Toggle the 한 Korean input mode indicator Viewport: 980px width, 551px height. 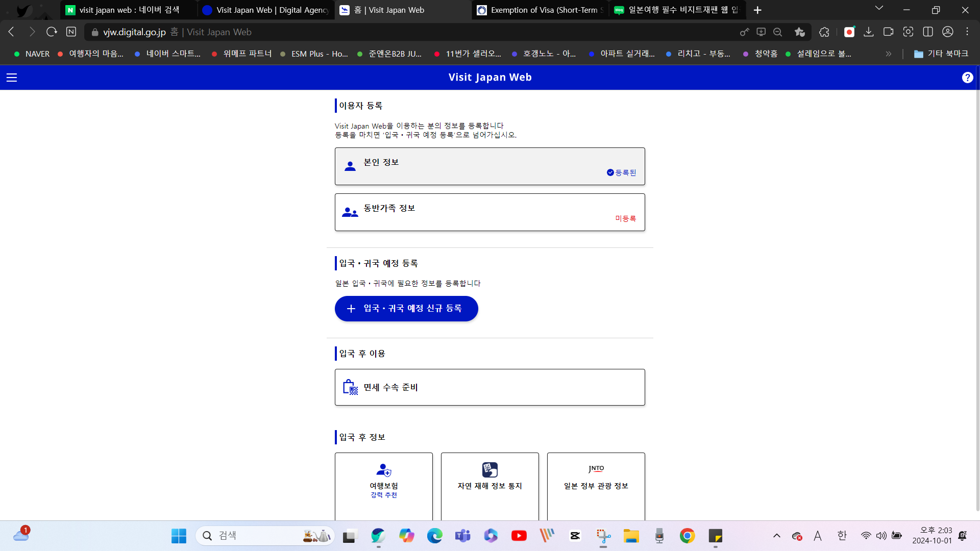click(842, 536)
